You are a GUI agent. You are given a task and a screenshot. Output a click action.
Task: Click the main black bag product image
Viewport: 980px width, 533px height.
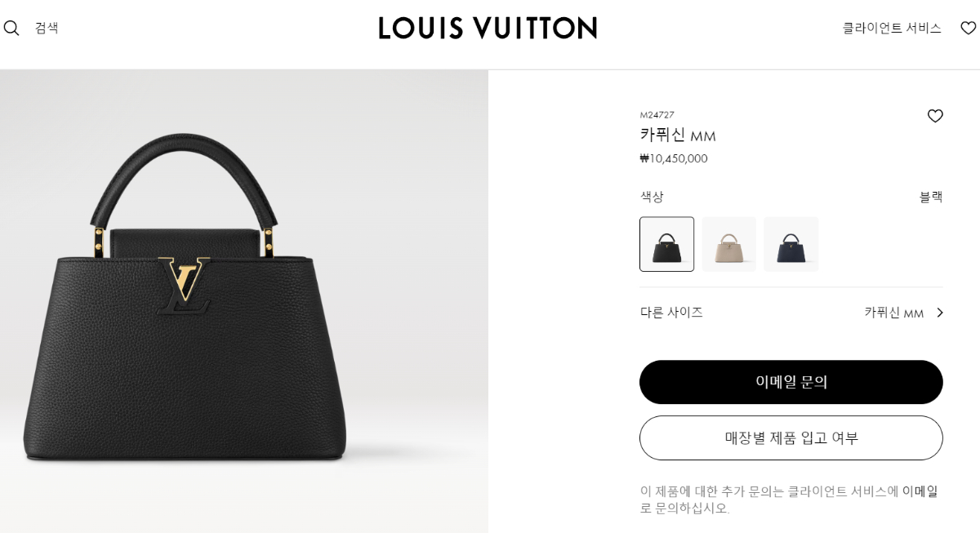pos(243,301)
